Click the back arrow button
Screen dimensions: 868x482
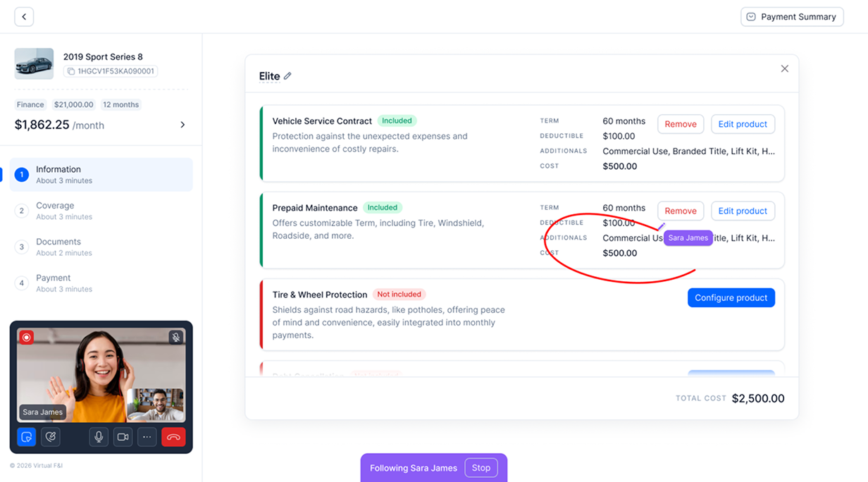pos(24,17)
